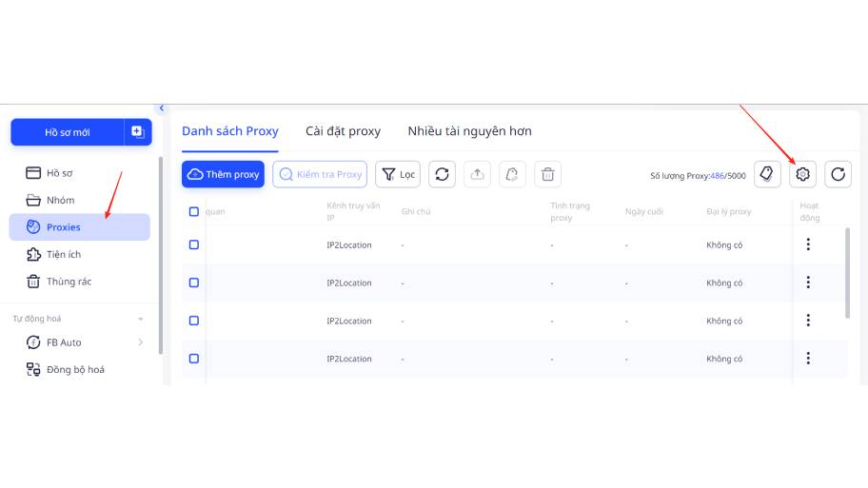Toggle the select-all checkbox in table header

194,211
